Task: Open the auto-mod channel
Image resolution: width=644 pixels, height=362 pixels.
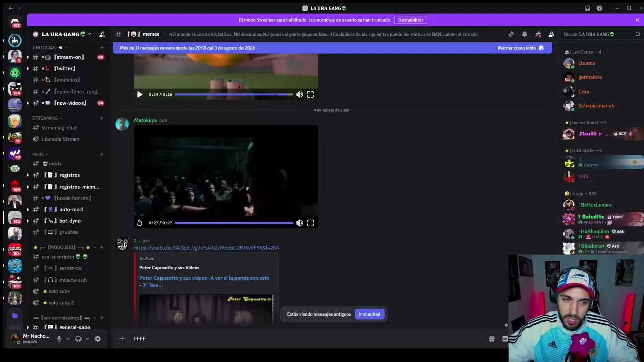Action: pos(67,209)
